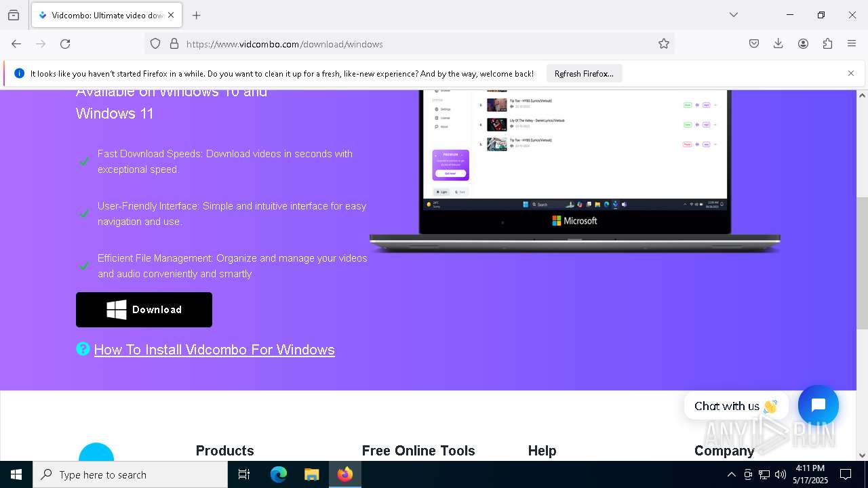The height and width of the screenshot is (488, 868).
Task: Save page to Pocket
Action: [754, 44]
